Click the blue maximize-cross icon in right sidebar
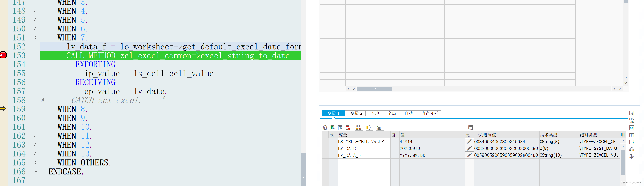Viewport: 644px width, 186px height. pos(631,128)
